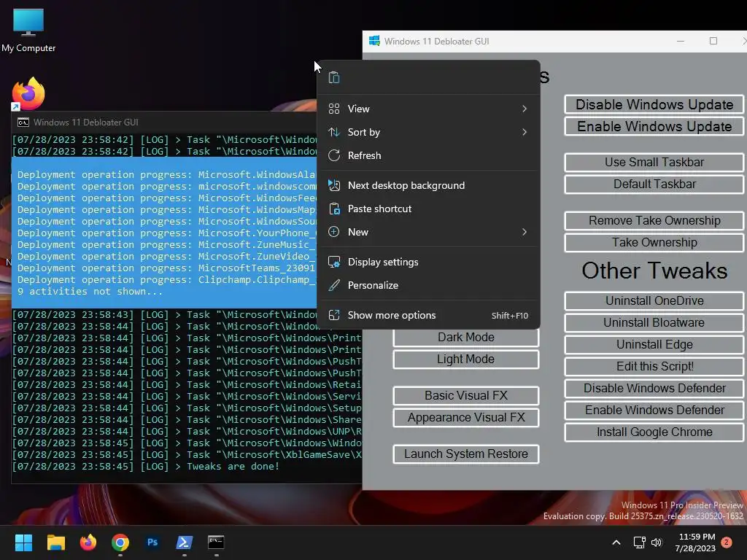Expand the Sort by submenu arrow
This screenshot has width=747, height=560.
point(524,132)
